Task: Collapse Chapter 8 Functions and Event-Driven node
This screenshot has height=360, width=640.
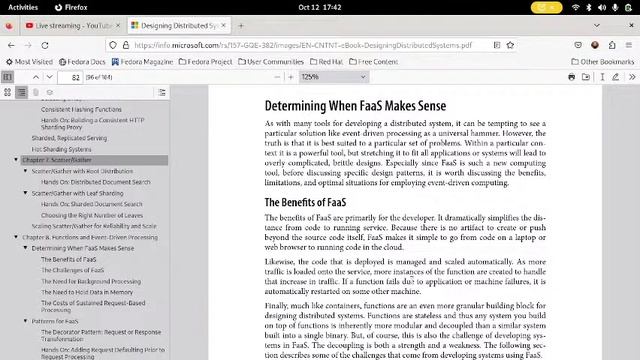Action: point(16,237)
